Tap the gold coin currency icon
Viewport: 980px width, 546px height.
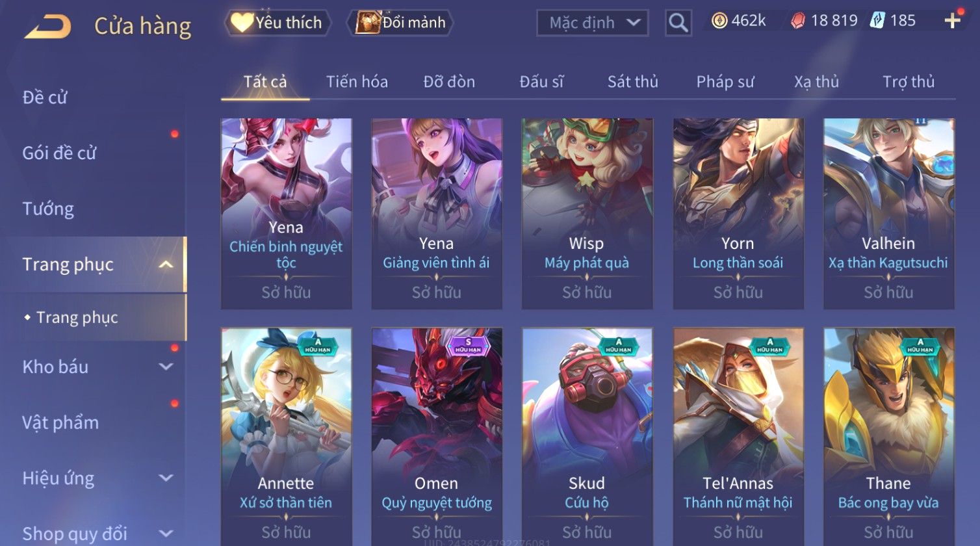(719, 21)
